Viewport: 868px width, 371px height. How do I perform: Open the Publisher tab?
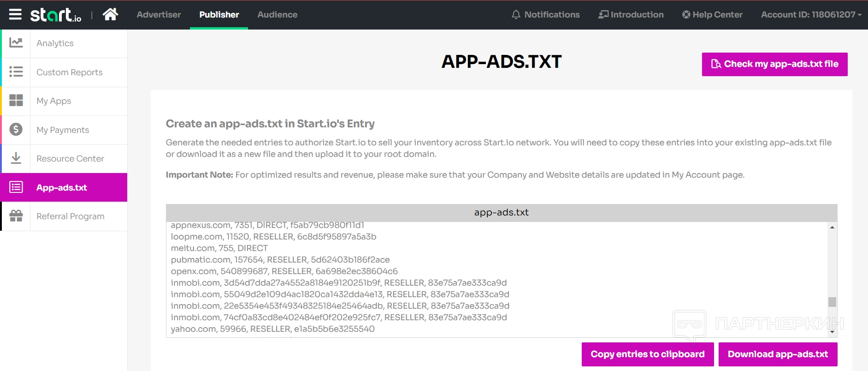[x=219, y=15]
